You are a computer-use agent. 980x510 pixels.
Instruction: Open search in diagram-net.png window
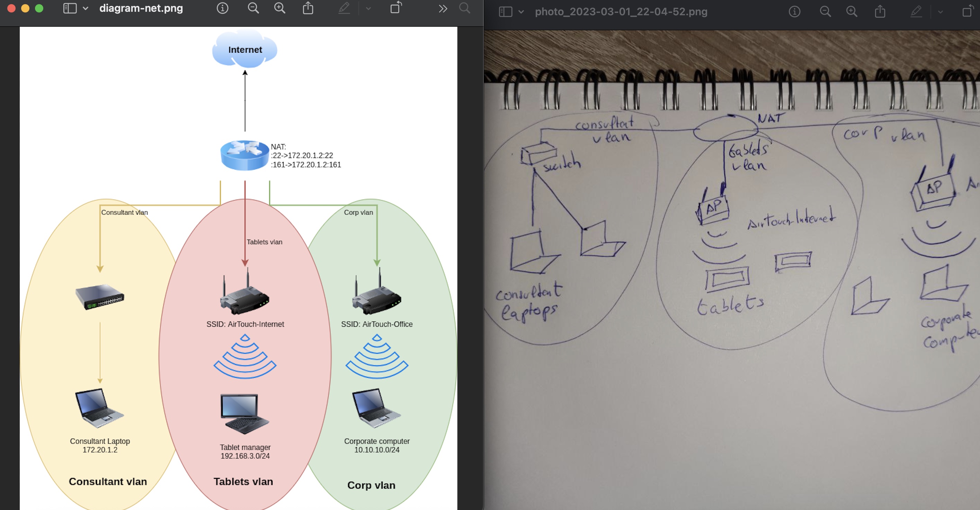point(464,8)
